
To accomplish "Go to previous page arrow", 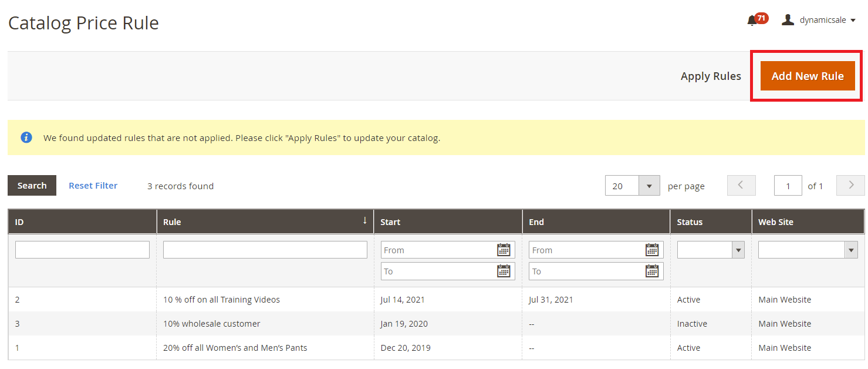I will [741, 186].
